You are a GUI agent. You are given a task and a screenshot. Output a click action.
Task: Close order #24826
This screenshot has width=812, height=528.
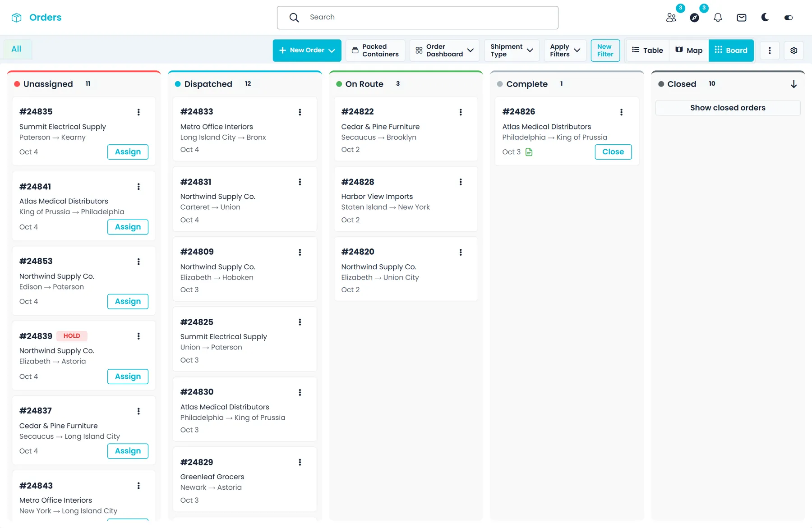point(614,152)
